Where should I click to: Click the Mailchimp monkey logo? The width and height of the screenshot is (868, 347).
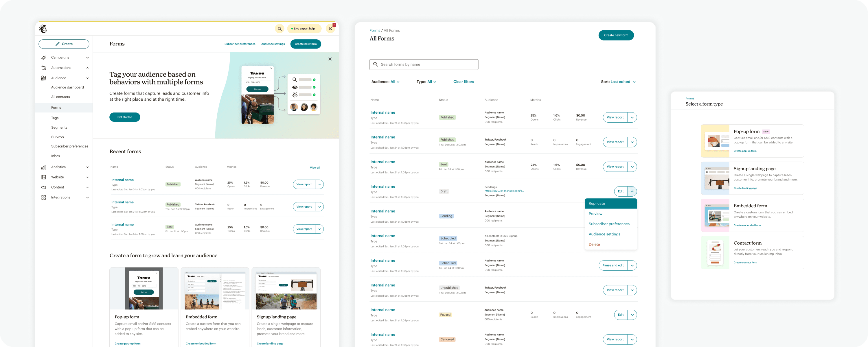(x=43, y=29)
